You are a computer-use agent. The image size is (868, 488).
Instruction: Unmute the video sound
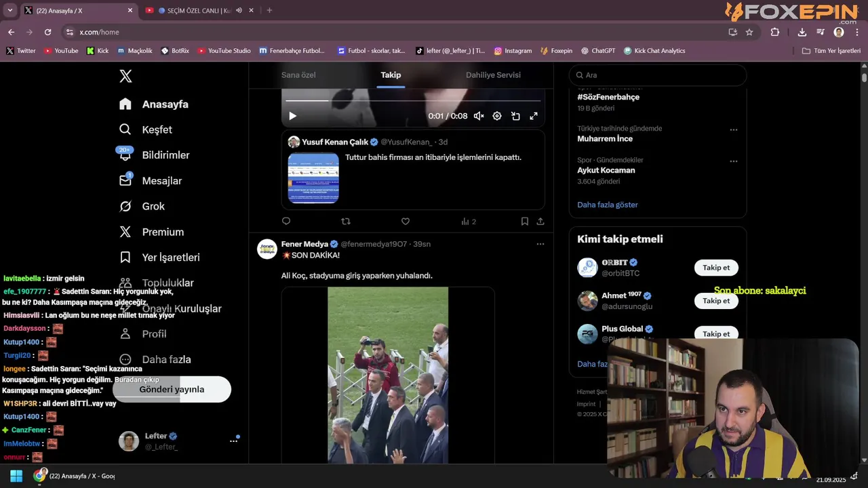click(x=479, y=116)
